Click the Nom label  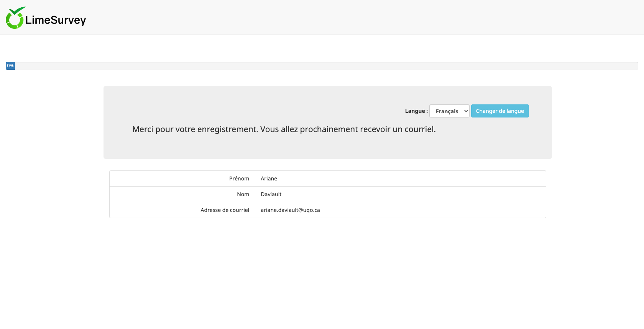click(x=243, y=194)
